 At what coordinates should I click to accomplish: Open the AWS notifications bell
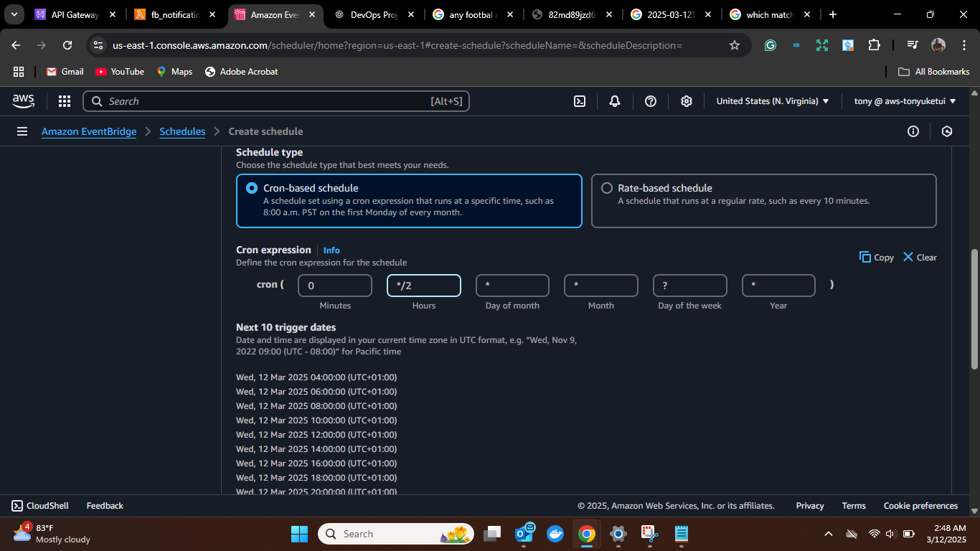[615, 101]
